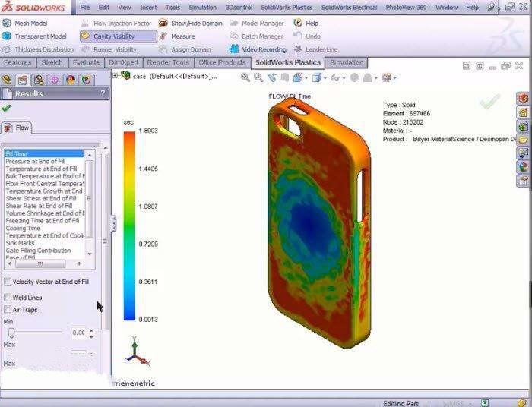Viewport: 532px width, 407px height.
Task: Open View Settings dropdown arrow
Action: click(394, 78)
